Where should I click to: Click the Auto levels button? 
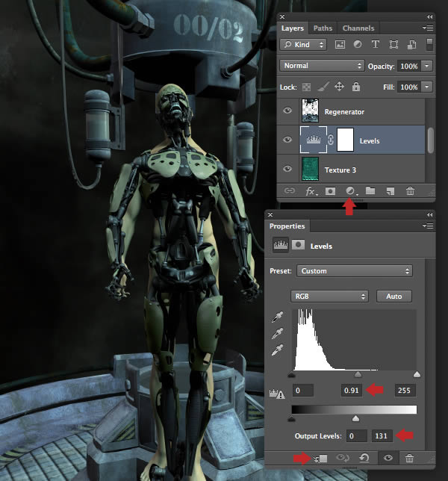click(393, 297)
